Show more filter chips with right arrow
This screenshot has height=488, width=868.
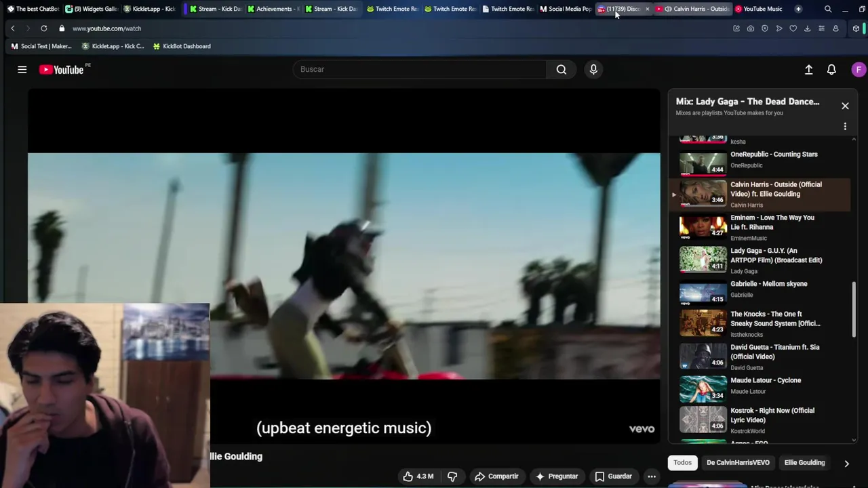pos(846,464)
